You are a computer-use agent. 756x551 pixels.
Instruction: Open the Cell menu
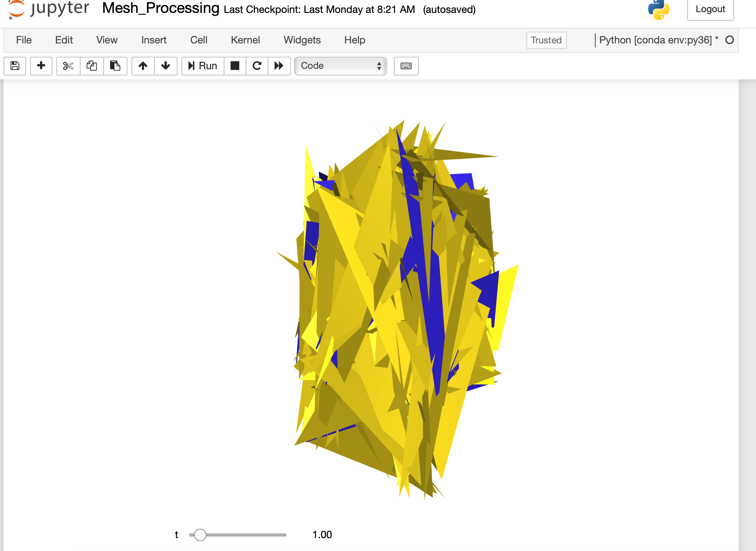coord(199,40)
